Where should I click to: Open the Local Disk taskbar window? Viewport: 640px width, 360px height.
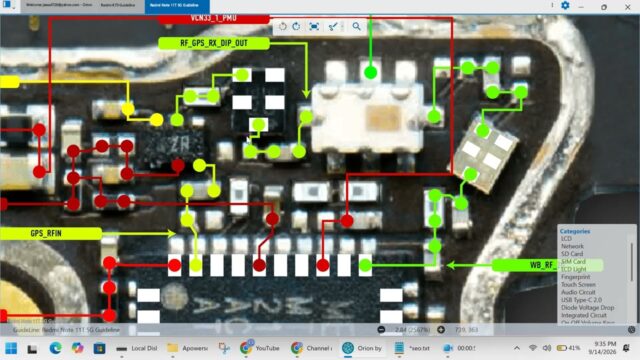pos(137,348)
